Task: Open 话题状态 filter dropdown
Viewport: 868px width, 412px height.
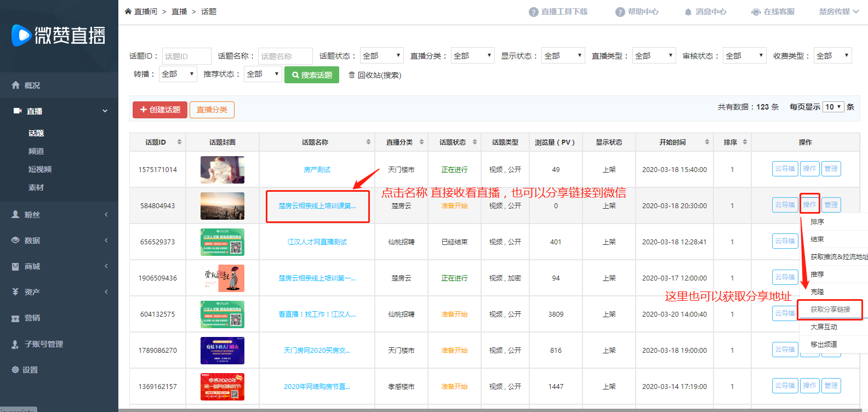Action: [382, 55]
